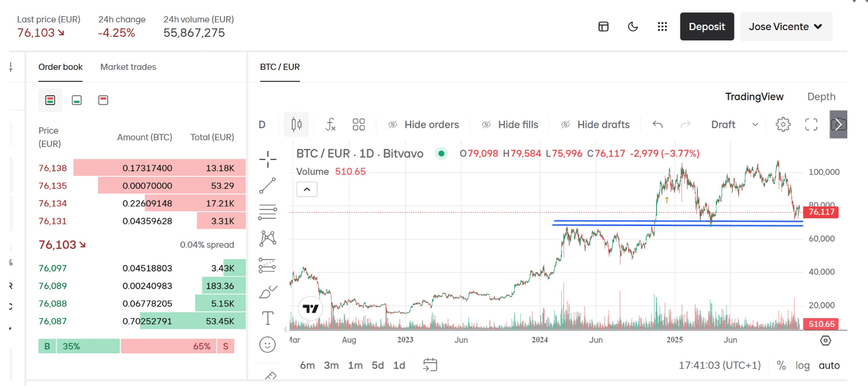Collapse the Volume indicator legend
868x388 pixels.
point(307,189)
